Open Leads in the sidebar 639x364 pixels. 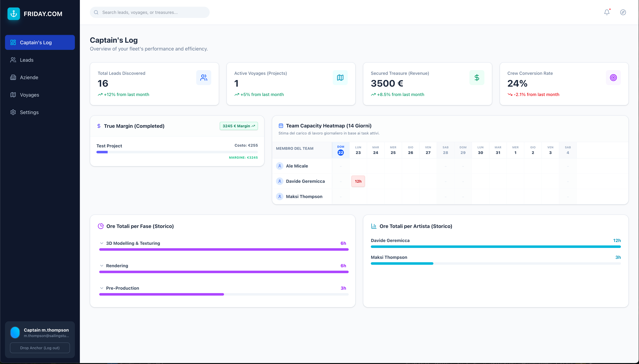pos(27,60)
